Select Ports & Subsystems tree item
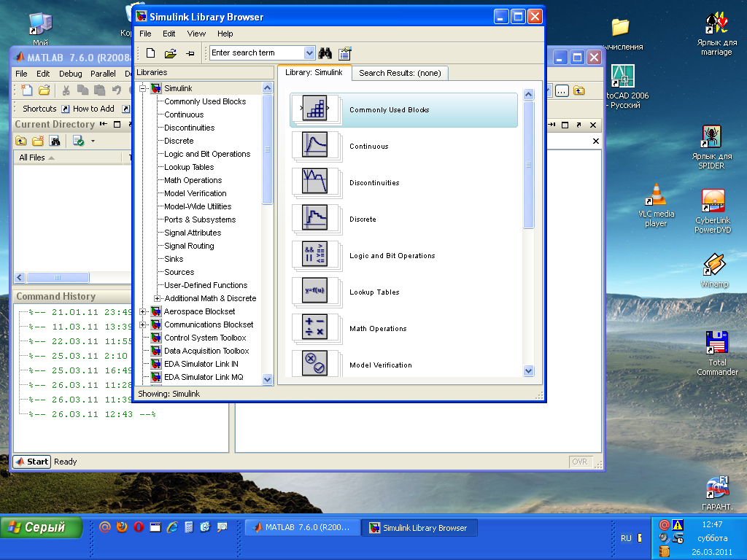The image size is (747, 560). tap(200, 220)
